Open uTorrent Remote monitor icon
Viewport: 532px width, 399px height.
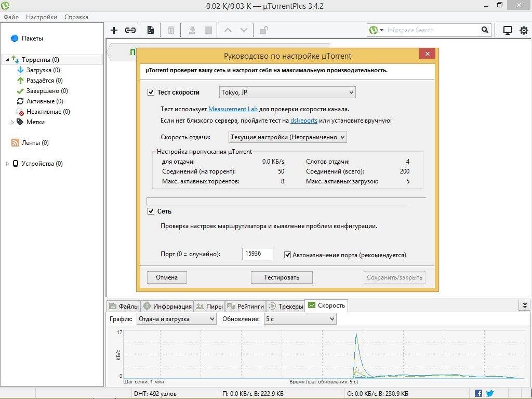tap(507, 30)
